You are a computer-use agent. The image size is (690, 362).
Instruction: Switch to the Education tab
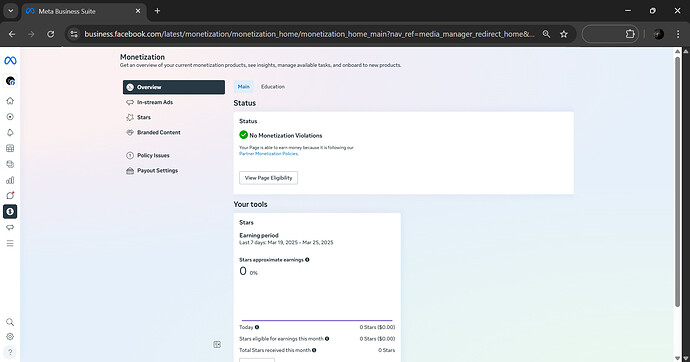(273, 87)
